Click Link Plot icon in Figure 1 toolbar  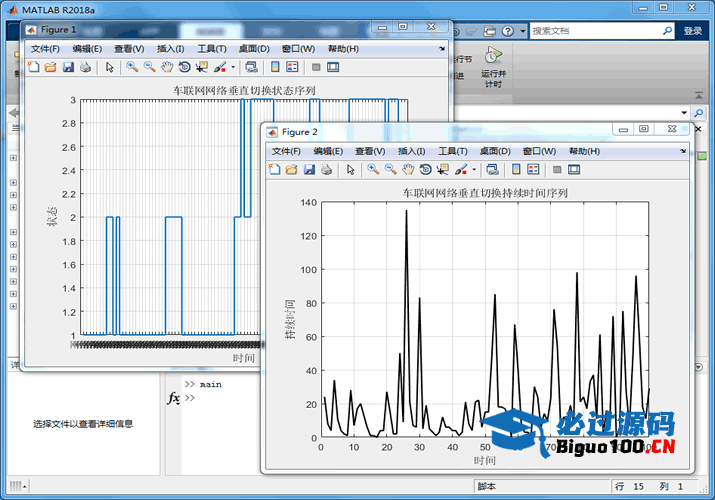tap(251, 67)
